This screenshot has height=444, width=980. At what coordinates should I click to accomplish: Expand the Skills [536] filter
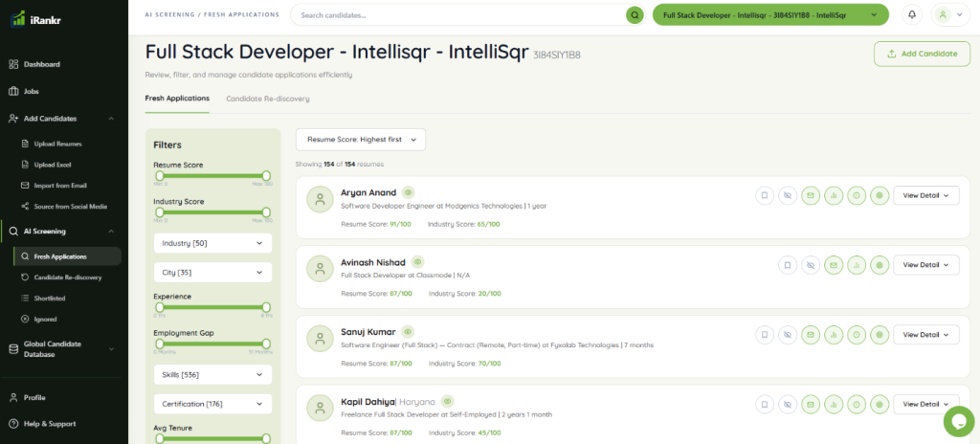[x=212, y=374]
